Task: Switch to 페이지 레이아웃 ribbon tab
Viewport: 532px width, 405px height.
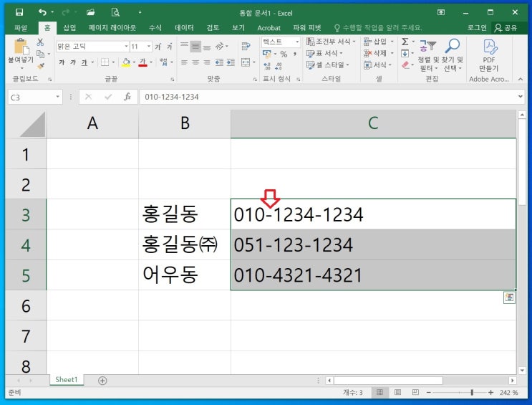Action: click(112, 28)
